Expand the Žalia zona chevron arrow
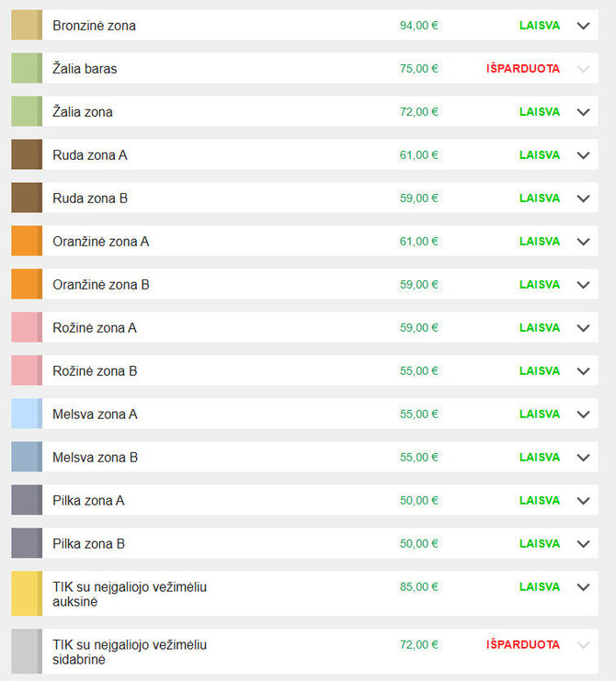616x681 pixels. point(583,112)
